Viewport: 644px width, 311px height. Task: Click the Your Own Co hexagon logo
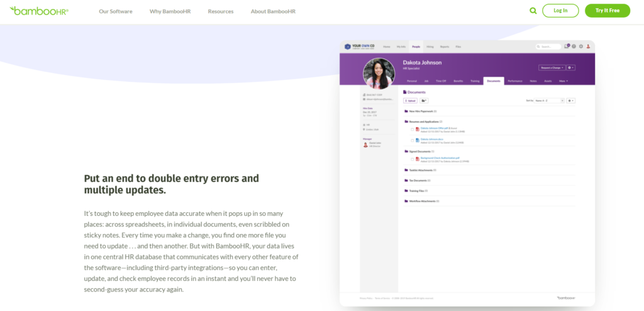click(347, 47)
